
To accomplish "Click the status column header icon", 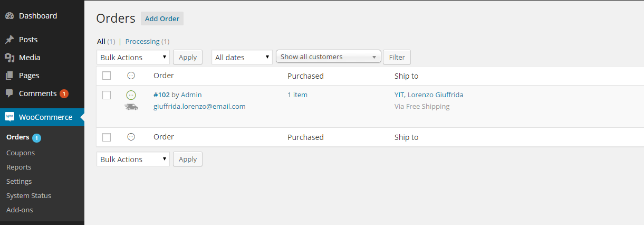I will [x=131, y=76].
